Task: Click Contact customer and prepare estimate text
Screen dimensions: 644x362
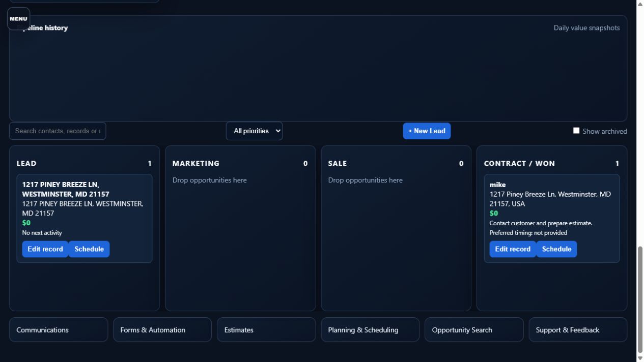Action: (541, 223)
